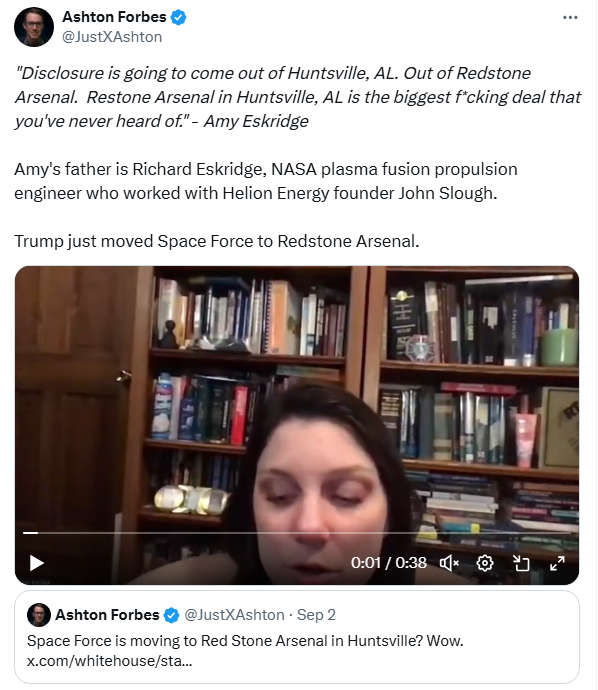The width and height of the screenshot is (598, 690).
Task: Open Ashton Forbes profile avatar
Action: coord(34,27)
